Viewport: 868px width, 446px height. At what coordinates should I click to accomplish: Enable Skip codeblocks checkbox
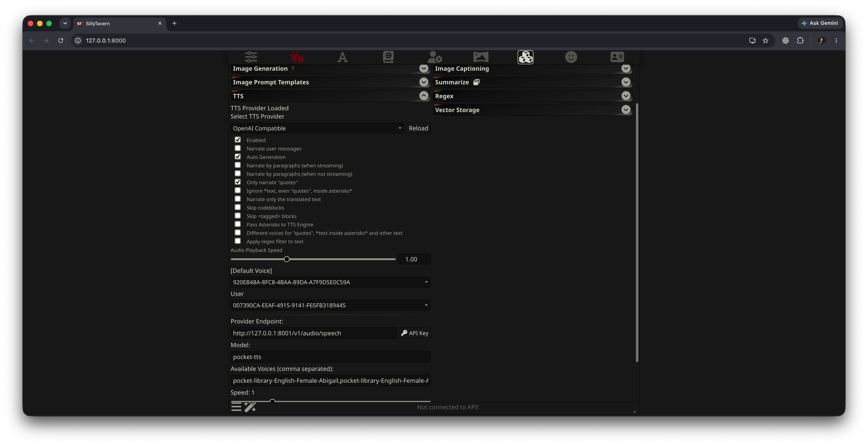tap(238, 207)
